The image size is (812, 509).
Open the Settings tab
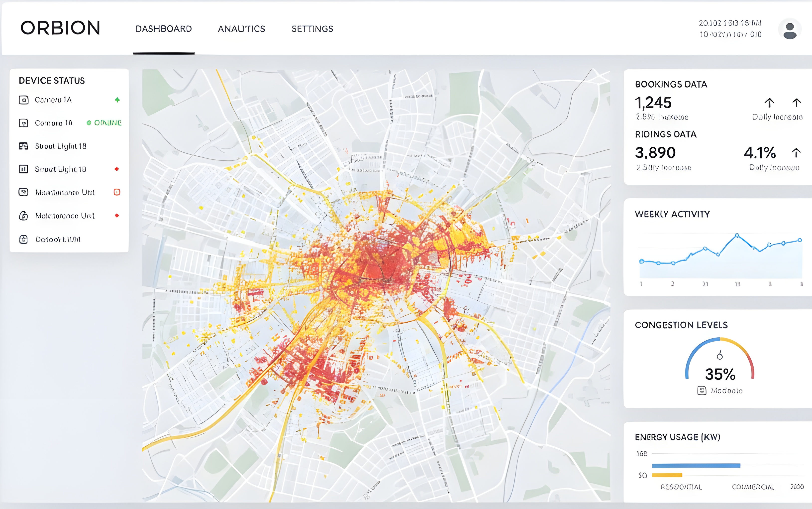point(312,29)
